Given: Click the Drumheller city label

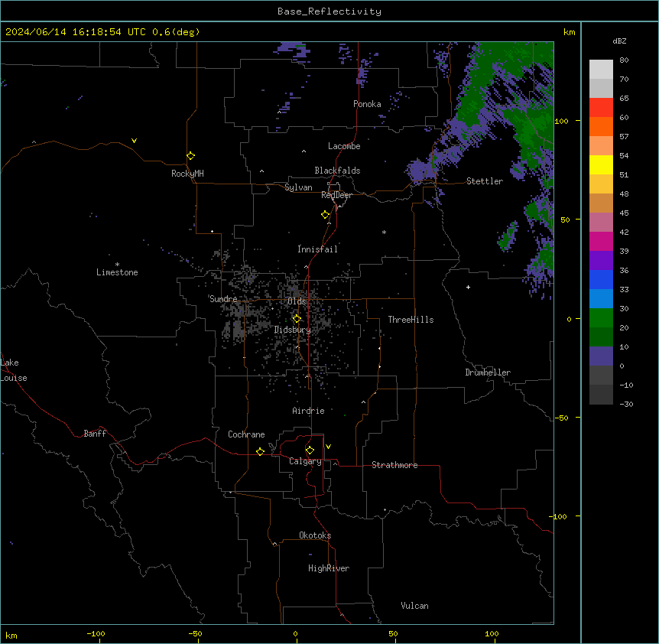Looking at the screenshot, I should pos(488,372).
